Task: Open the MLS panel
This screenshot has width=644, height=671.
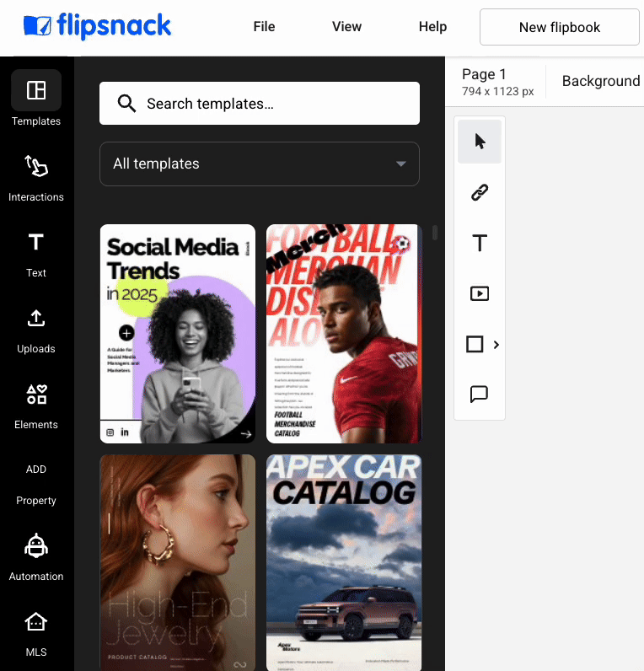Action: point(36,634)
